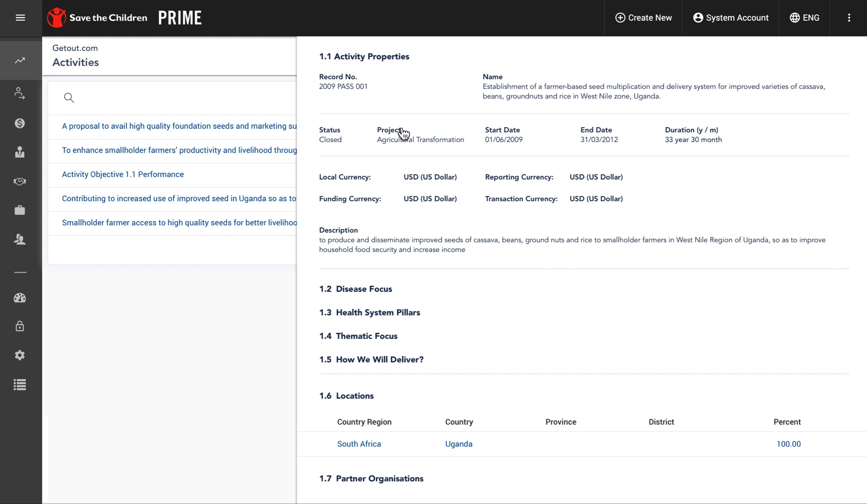Click the Percent column header
Screen dimensions: 867x504
tap(787, 422)
